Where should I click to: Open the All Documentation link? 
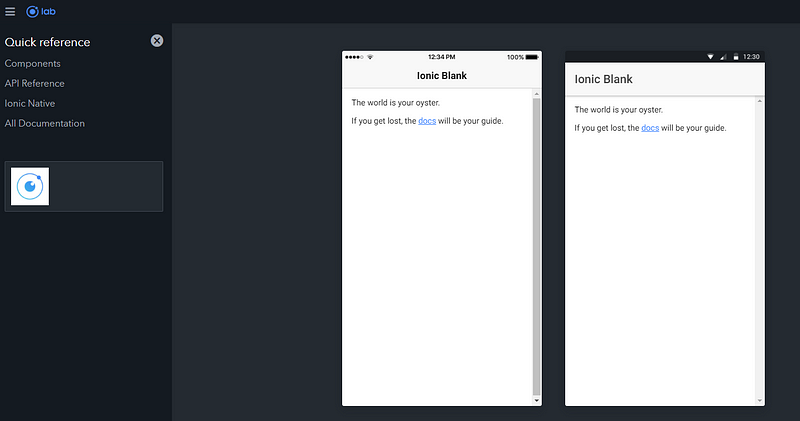pos(45,123)
